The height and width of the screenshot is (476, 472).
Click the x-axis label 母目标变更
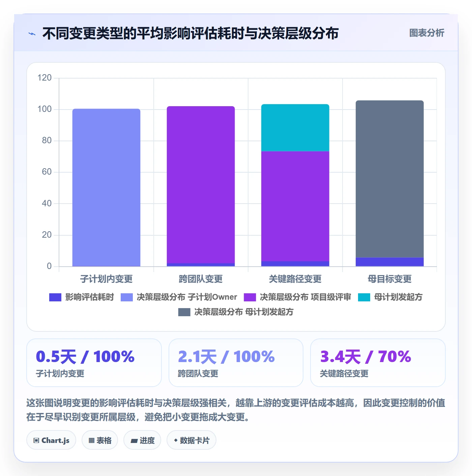(389, 279)
